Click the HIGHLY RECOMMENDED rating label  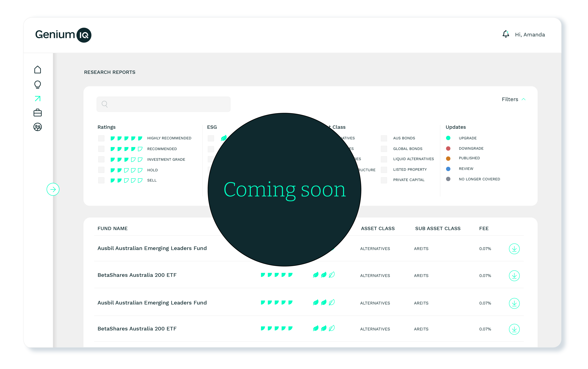click(x=169, y=138)
